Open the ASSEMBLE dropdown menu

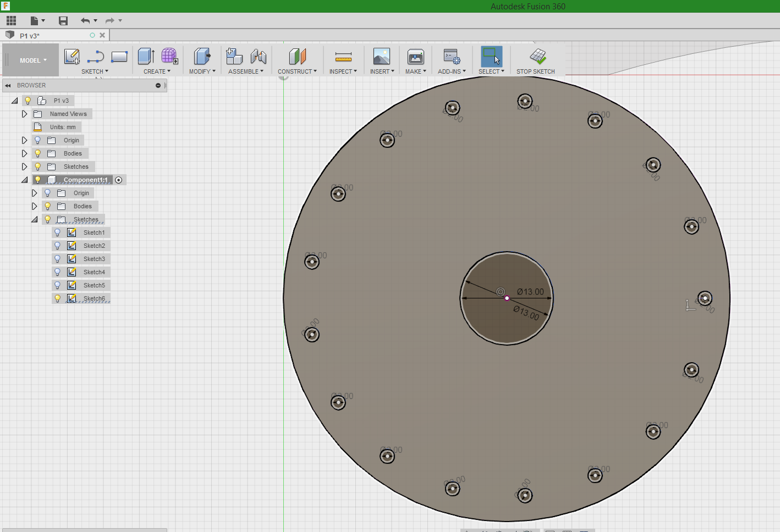(246, 71)
